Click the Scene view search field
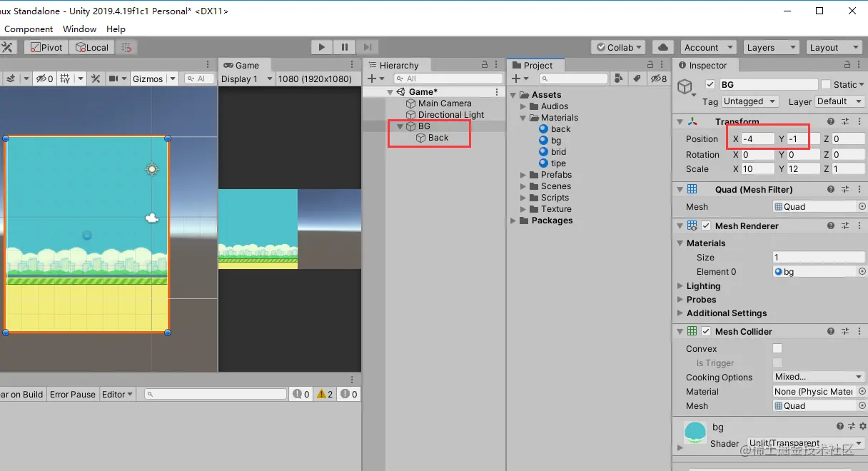Image resolution: width=868 pixels, height=471 pixels. coord(199,78)
